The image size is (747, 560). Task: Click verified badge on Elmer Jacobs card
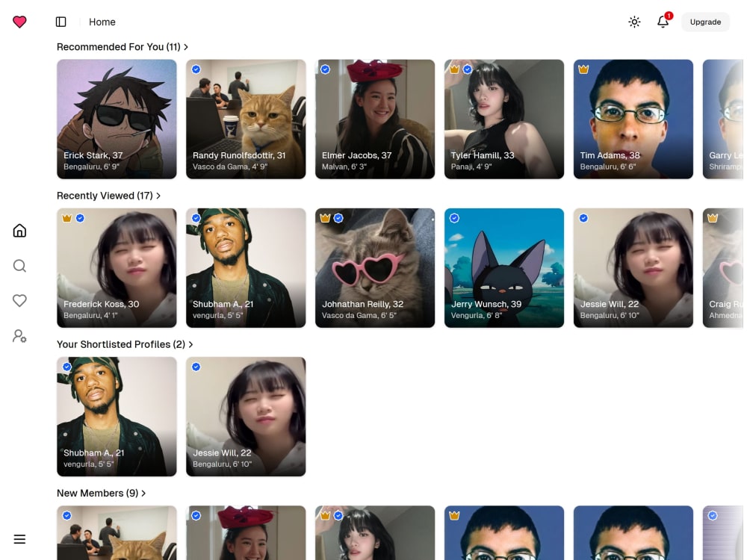(x=326, y=69)
